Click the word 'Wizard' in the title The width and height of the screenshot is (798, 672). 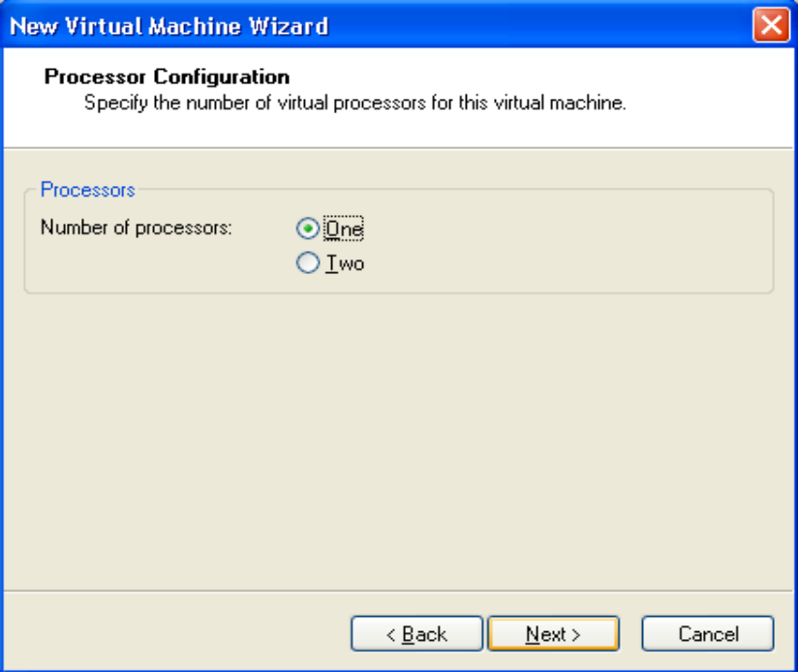coord(286,25)
